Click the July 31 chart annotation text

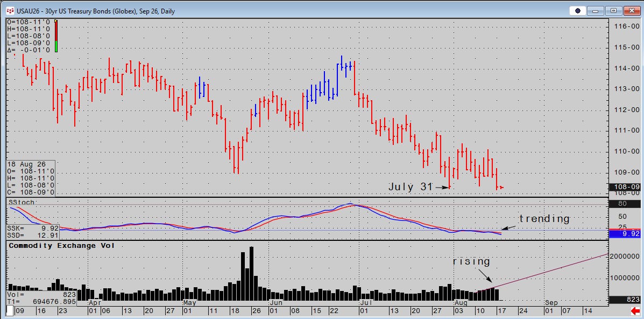coord(411,187)
